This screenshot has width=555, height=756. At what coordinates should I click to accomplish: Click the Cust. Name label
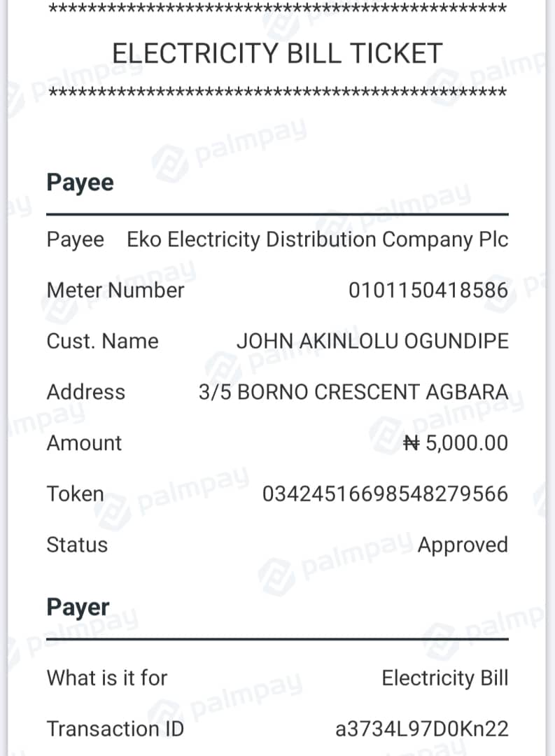click(x=102, y=342)
